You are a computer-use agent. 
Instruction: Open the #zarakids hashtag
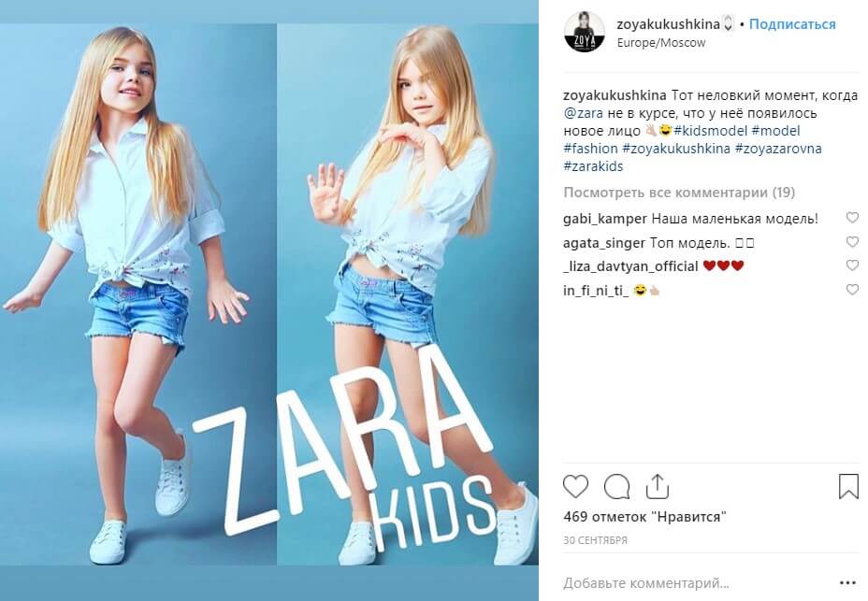[x=593, y=166]
